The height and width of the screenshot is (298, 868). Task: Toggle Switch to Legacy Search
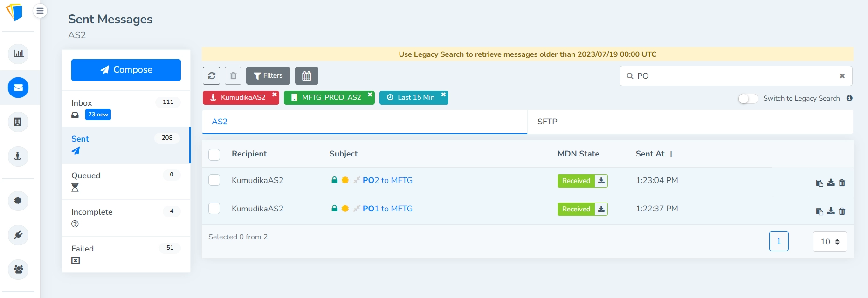748,99
